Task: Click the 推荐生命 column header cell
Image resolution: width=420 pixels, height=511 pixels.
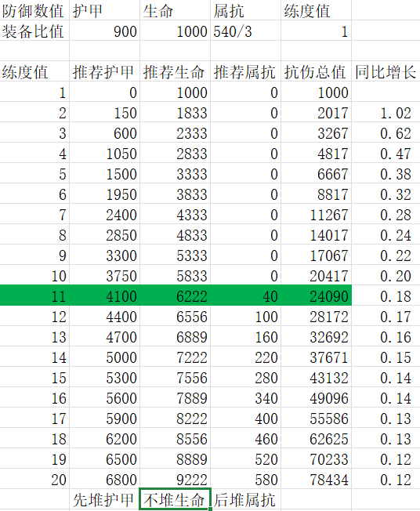Action: [x=175, y=71]
